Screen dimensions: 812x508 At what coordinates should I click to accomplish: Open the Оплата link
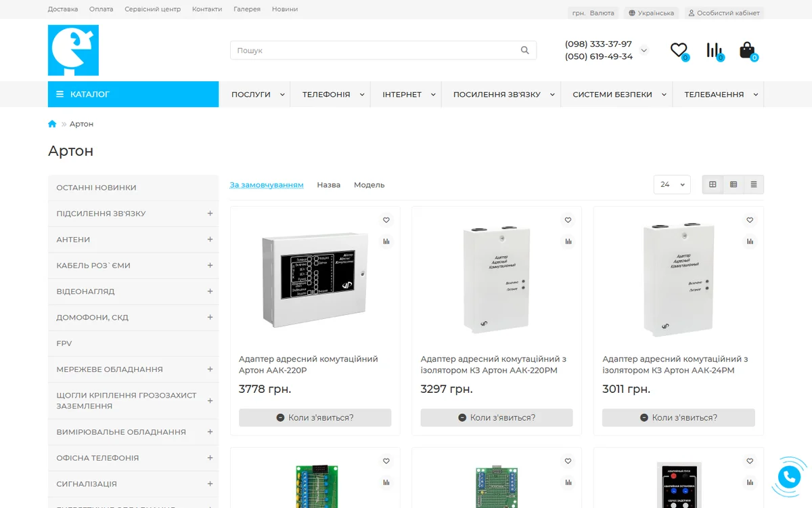[x=101, y=9]
